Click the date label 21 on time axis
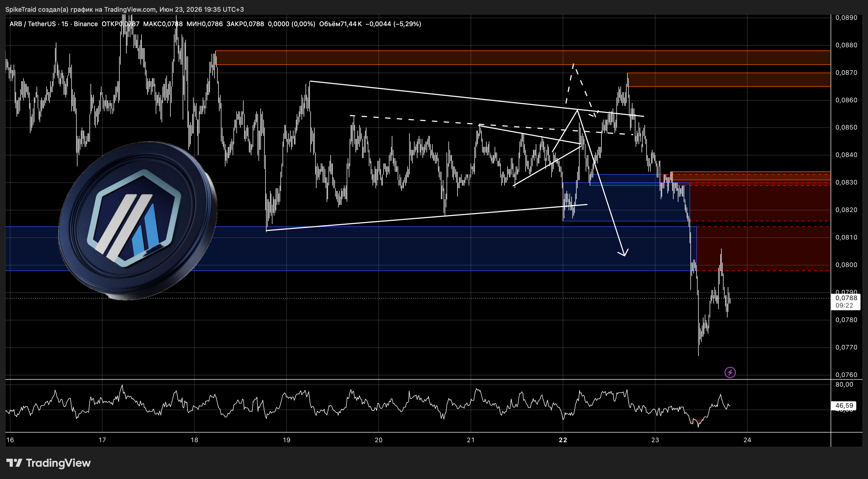Viewport: 868px width, 479px height. 471,440
